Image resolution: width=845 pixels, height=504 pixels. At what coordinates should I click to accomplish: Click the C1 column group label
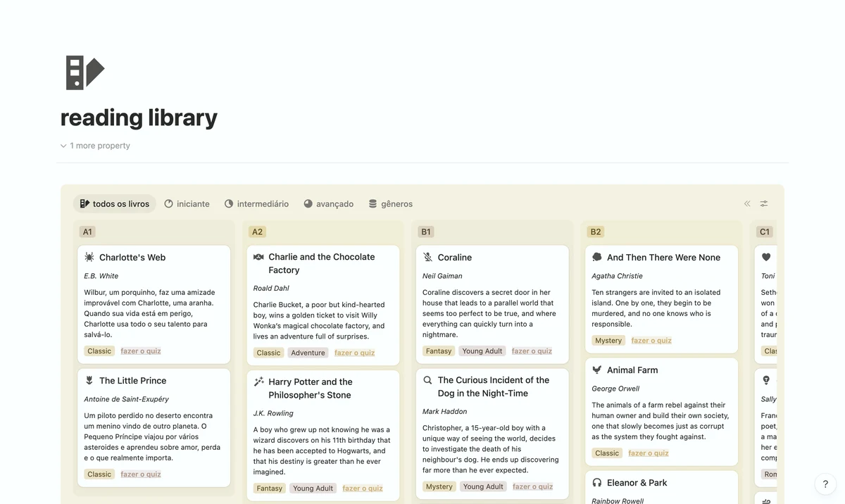pos(765,232)
